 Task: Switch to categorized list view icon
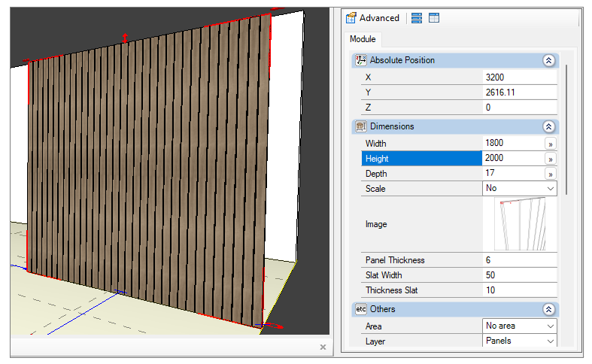pos(417,18)
